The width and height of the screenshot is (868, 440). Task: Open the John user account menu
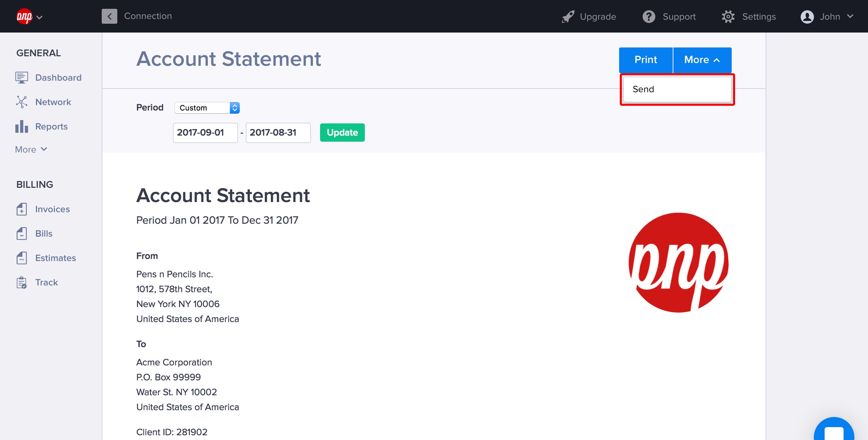pyautogui.click(x=827, y=17)
